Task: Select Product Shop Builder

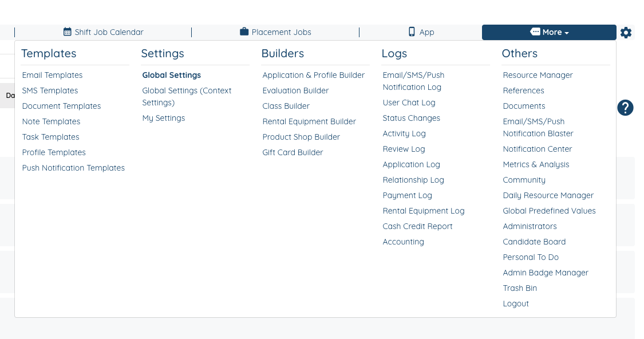Action: click(x=301, y=137)
